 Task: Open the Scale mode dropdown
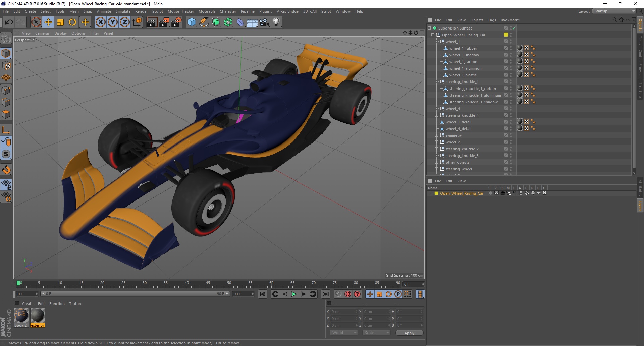click(376, 333)
